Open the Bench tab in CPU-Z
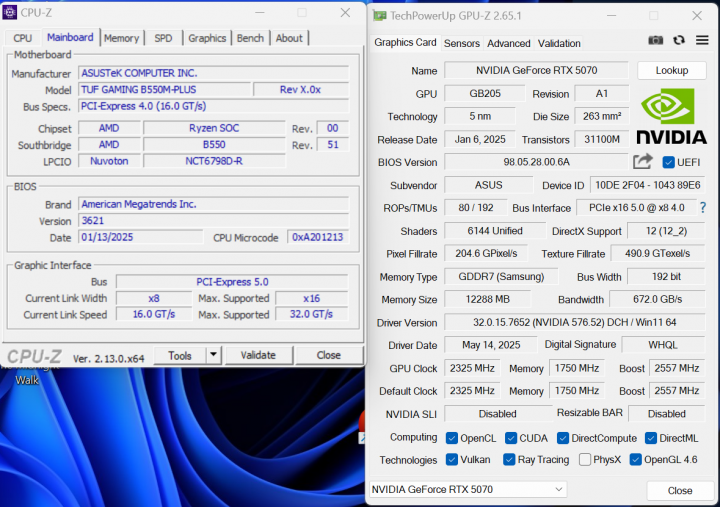 point(250,38)
